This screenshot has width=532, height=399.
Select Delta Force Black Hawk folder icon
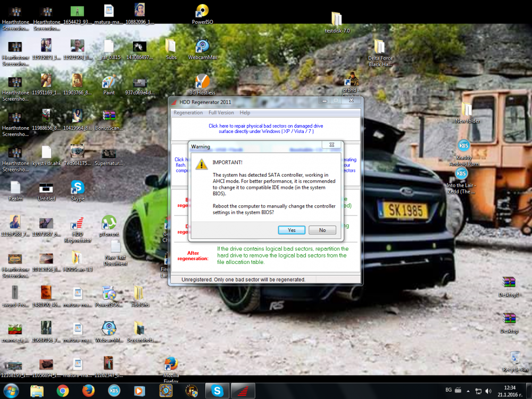click(380, 53)
